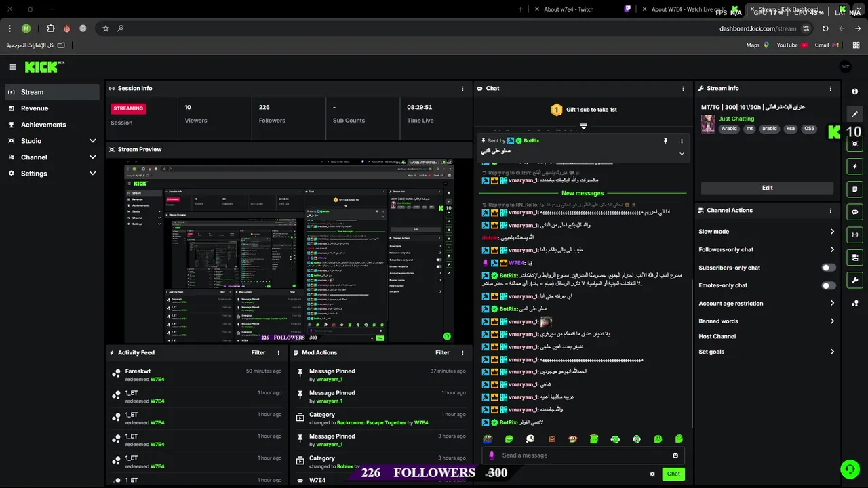868x488 pixels.
Task: Click the pencil edit icon in right toolbar
Action: pos(854,114)
